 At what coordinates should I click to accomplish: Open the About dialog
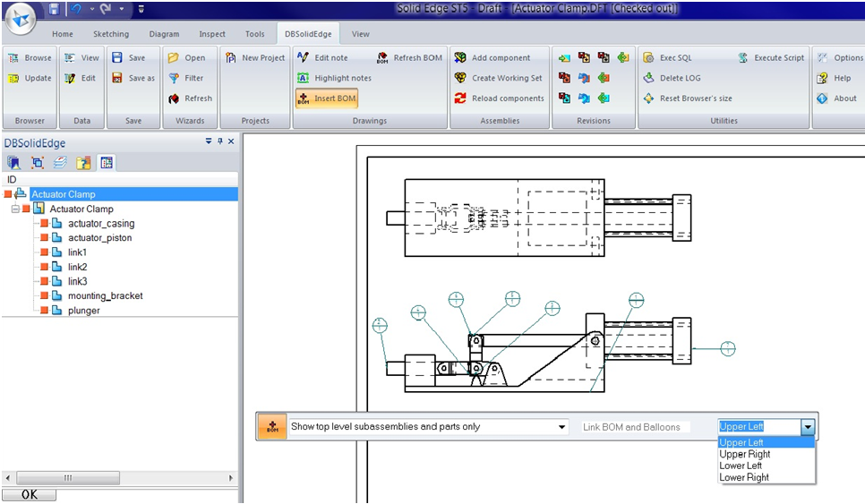tap(837, 98)
